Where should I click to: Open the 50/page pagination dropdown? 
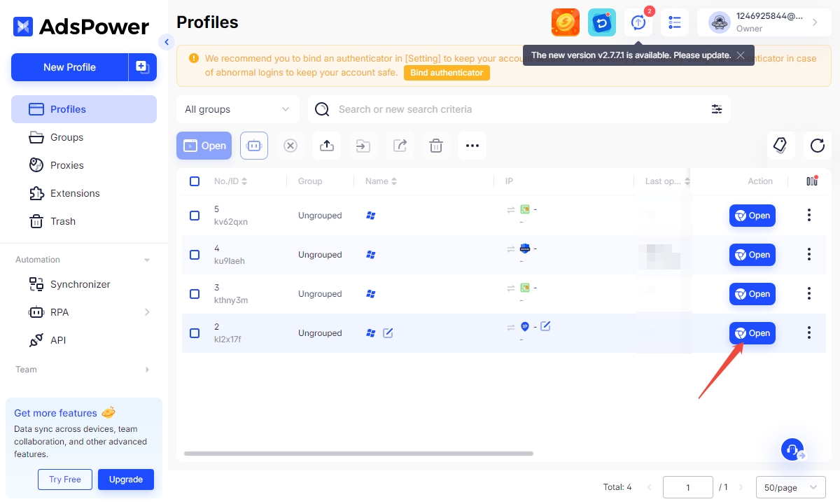click(x=791, y=487)
